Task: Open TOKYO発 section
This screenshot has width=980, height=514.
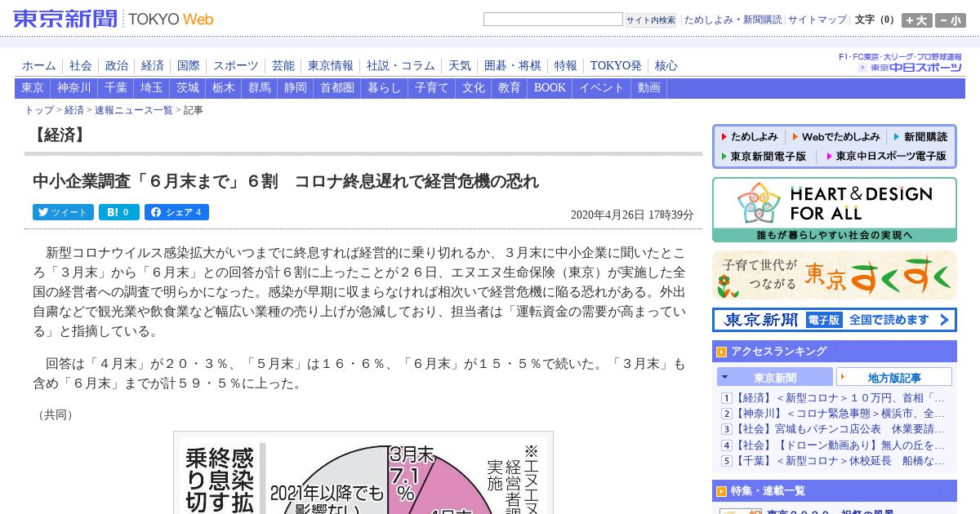Action: (616, 66)
